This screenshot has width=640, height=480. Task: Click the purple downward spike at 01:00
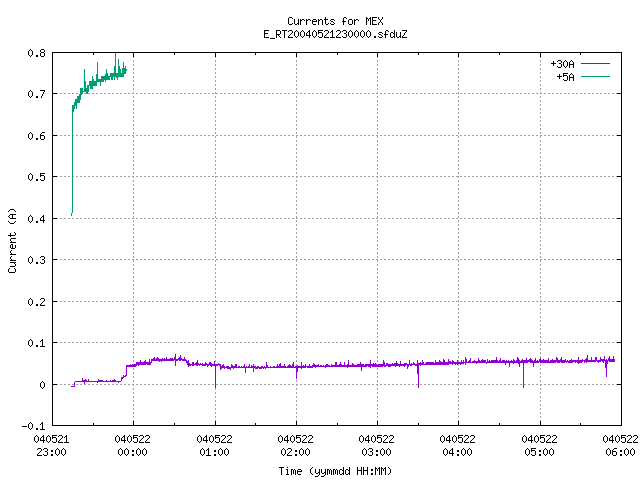(x=216, y=376)
